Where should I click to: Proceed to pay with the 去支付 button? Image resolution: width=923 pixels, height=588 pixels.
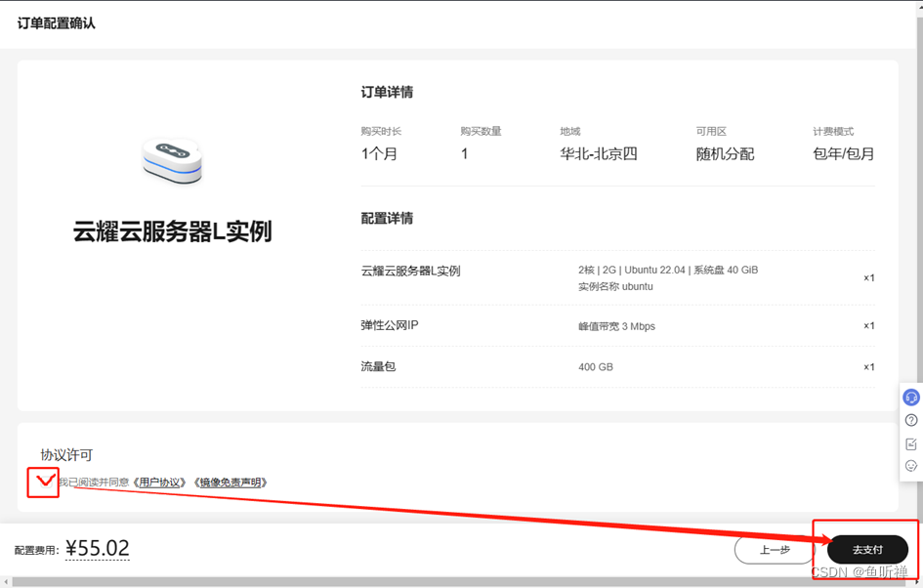coord(867,550)
